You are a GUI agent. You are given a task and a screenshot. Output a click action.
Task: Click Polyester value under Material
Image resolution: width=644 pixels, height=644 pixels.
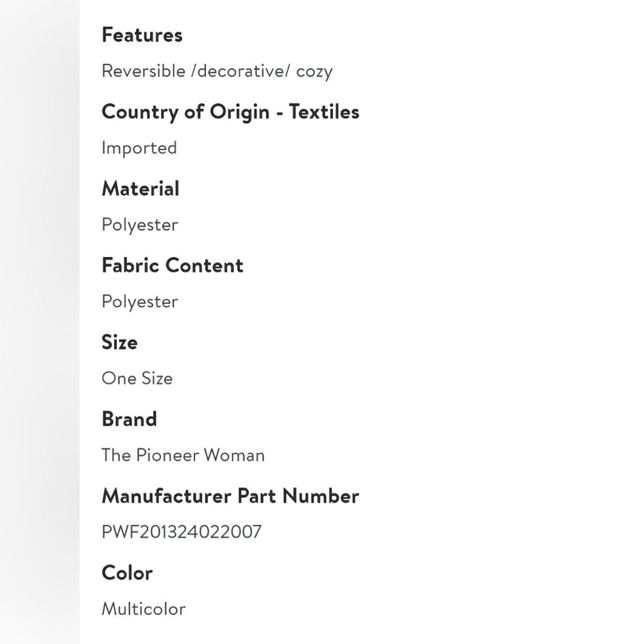(140, 225)
